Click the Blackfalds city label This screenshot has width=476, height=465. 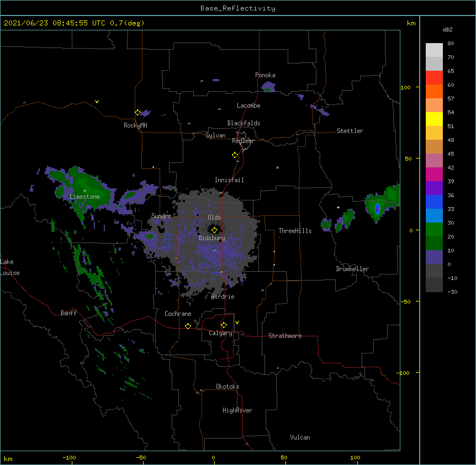tap(244, 123)
